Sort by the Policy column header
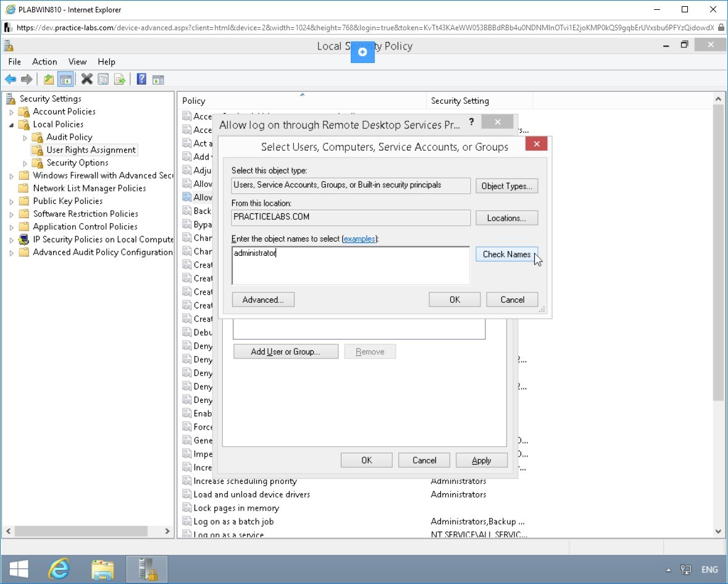 (302, 101)
